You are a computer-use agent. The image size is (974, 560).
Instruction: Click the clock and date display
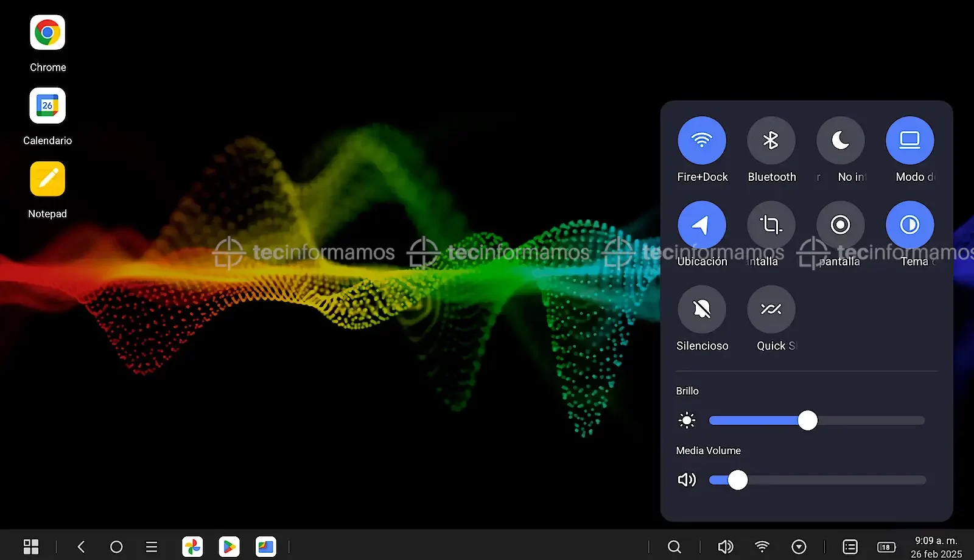936,547
